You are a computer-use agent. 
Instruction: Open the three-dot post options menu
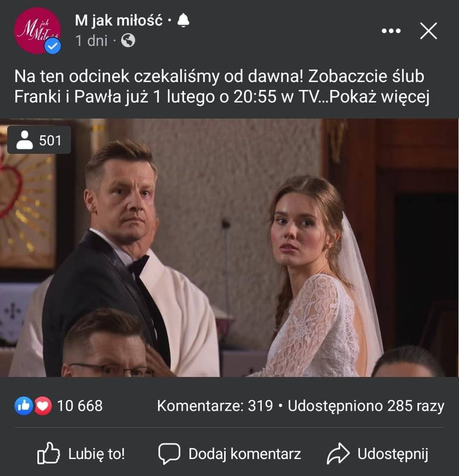(x=391, y=31)
